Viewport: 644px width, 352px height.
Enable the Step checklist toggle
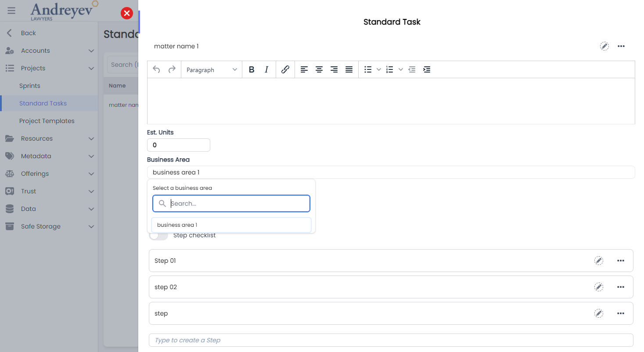158,235
